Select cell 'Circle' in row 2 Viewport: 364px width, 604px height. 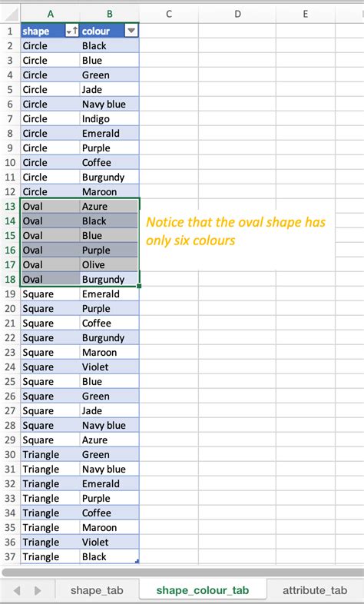click(x=51, y=46)
